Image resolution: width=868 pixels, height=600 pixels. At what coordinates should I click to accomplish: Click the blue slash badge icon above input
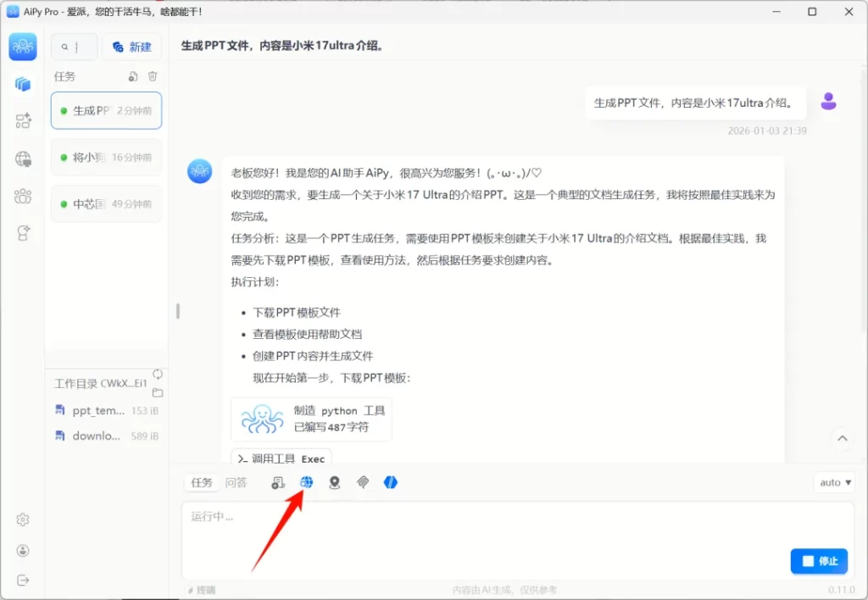pyautogui.click(x=390, y=482)
